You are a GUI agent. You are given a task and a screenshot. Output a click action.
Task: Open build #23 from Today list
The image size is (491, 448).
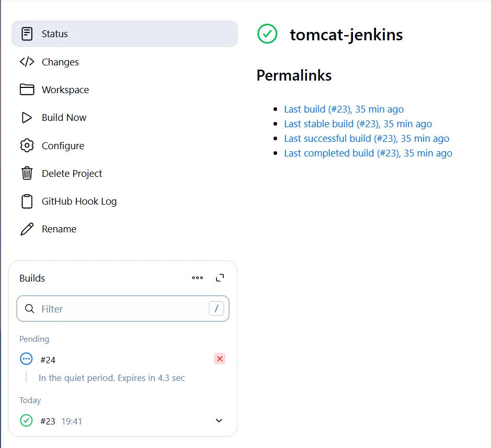coord(48,421)
